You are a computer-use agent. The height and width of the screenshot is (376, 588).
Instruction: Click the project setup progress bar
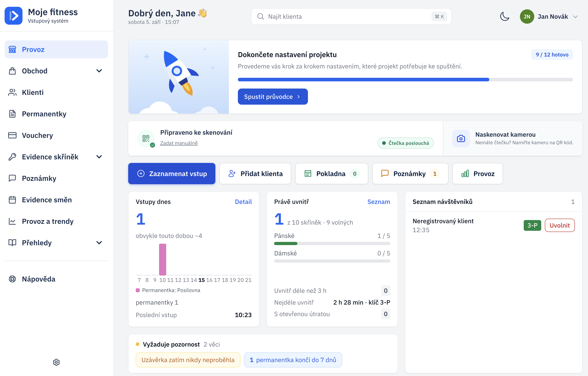coord(405,80)
